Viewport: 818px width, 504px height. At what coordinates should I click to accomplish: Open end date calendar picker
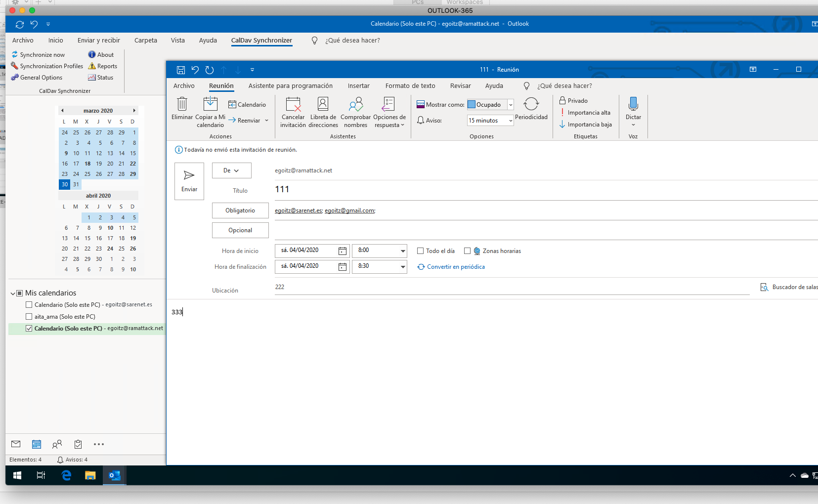pyautogui.click(x=342, y=266)
